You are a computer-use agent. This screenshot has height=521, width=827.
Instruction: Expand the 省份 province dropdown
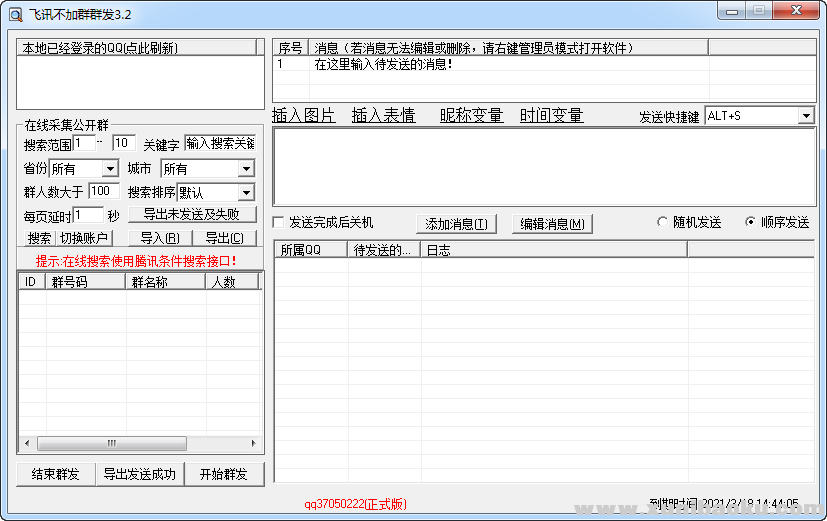tap(110, 169)
